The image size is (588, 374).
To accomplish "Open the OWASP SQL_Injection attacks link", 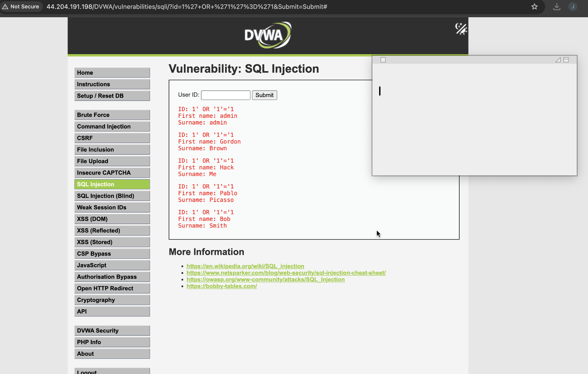I will tap(266, 279).
